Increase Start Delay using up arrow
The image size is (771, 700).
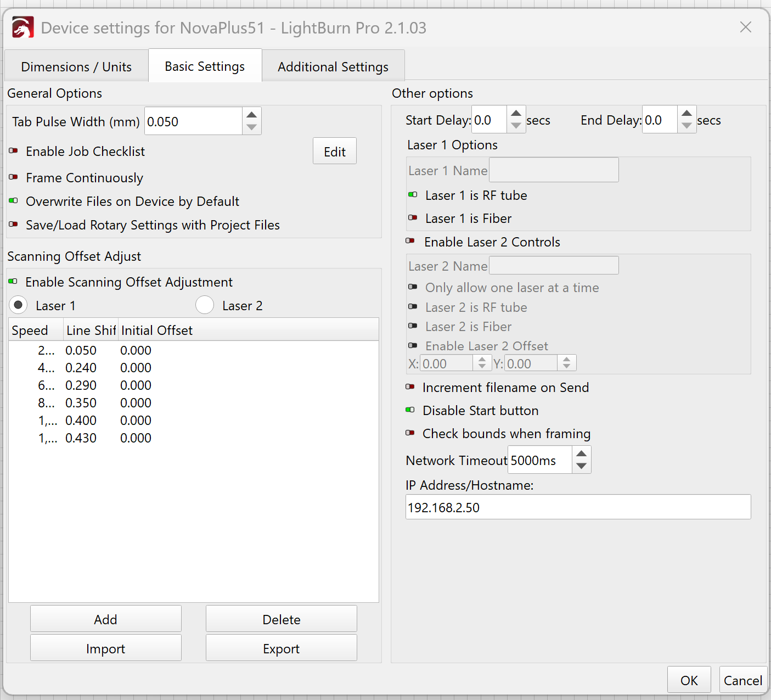[x=516, y=113]
